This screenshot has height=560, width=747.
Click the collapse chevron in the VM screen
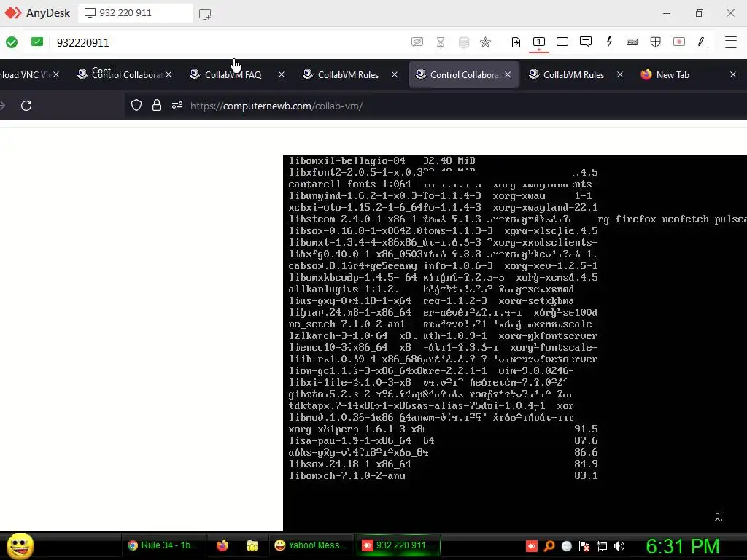click(x=719, y=517)
